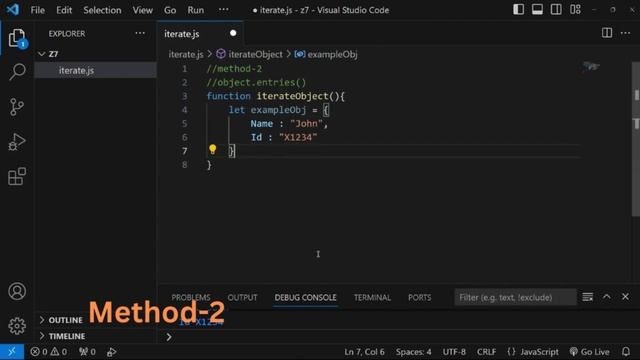640x360 pixels.
Task: Click iterateObject breadcrumb segment
Action: (249, 54)
